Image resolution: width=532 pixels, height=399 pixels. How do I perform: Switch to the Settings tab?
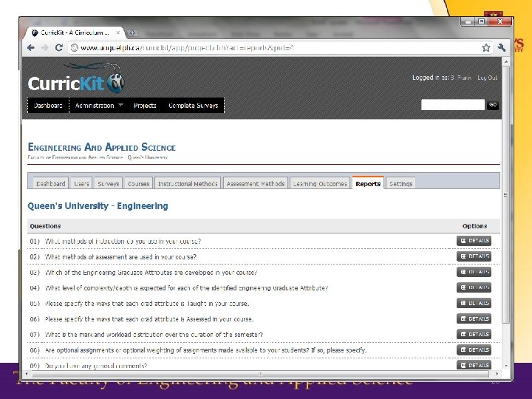[x=400, y=183]
